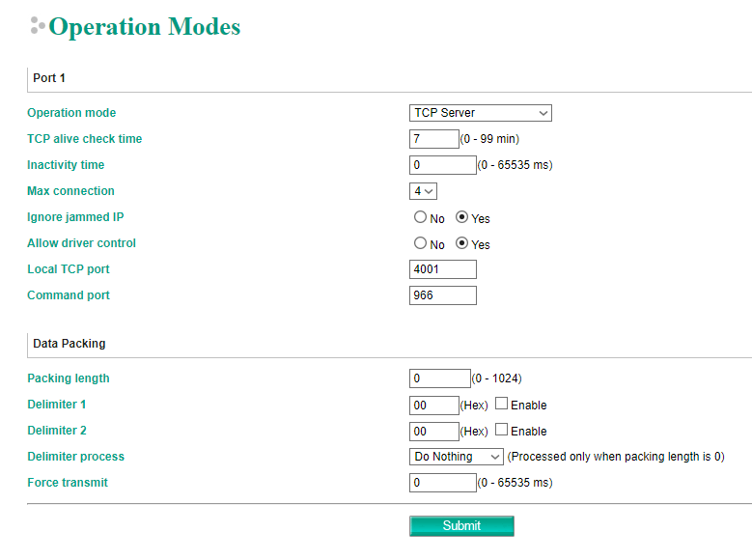Viewport: 752px width, 560px height.
Task: Click the TCP alive check time field
Action: tap(433, 139)
